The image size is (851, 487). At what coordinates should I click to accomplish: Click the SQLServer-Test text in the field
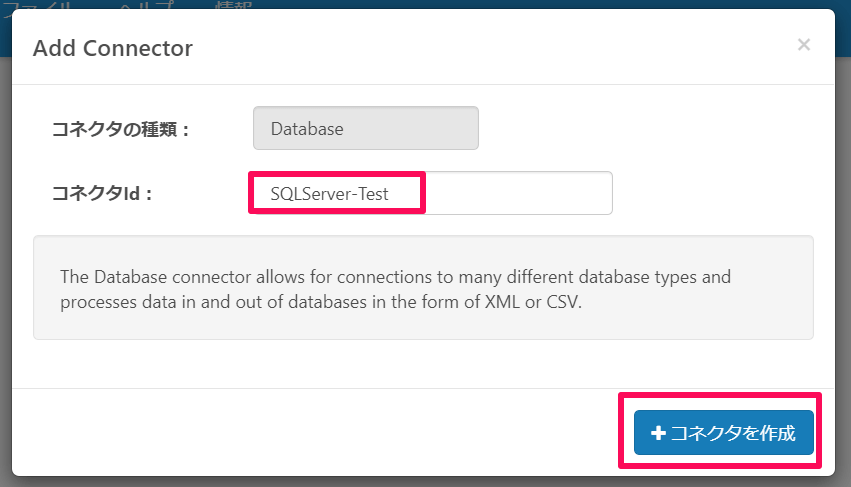click(x=329, y=193)
